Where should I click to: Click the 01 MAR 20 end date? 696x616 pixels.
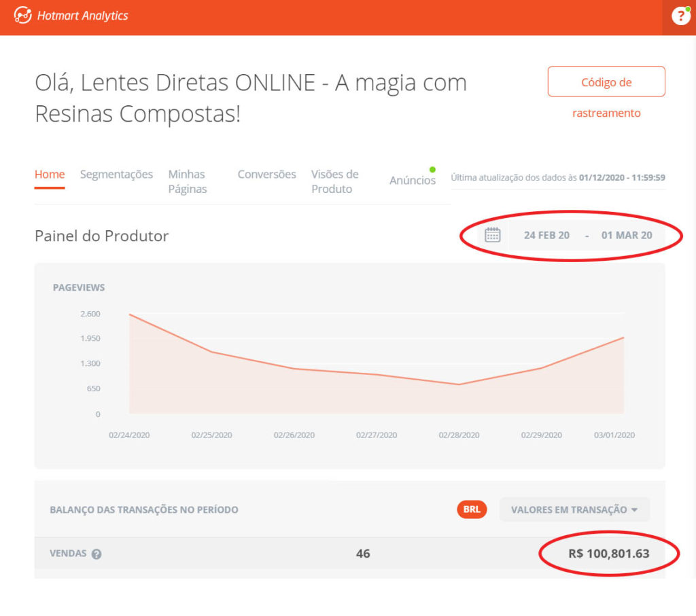(x=627, y=236)
